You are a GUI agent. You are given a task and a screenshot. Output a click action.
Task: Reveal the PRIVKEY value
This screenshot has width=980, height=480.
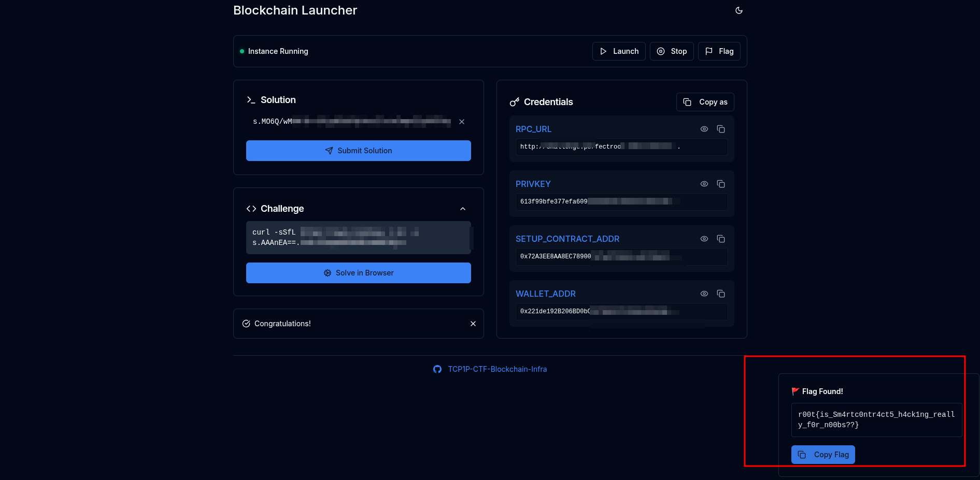tap(704, 184)
